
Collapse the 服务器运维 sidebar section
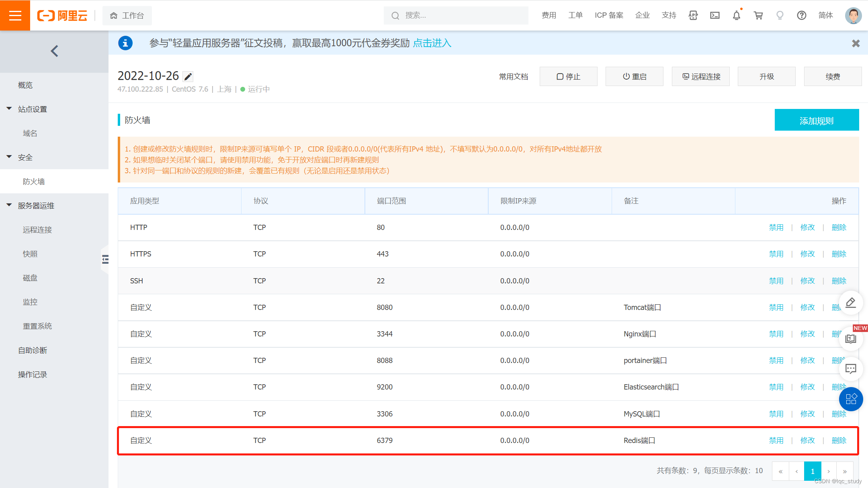(9, 205)
